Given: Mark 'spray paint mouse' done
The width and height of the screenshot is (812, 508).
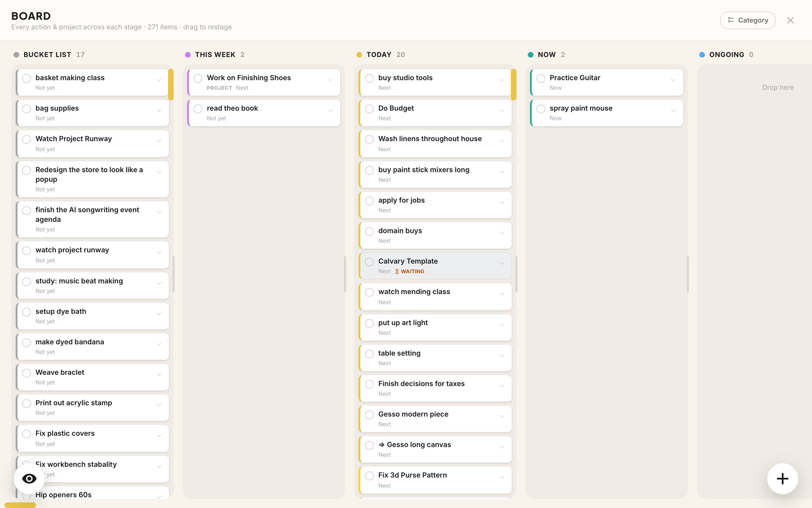Looking at the screenshot, I should click(x=541, y=109).
